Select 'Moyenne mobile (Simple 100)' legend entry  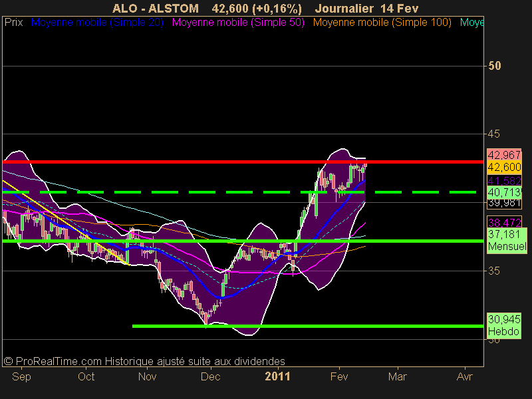[382, 23]
